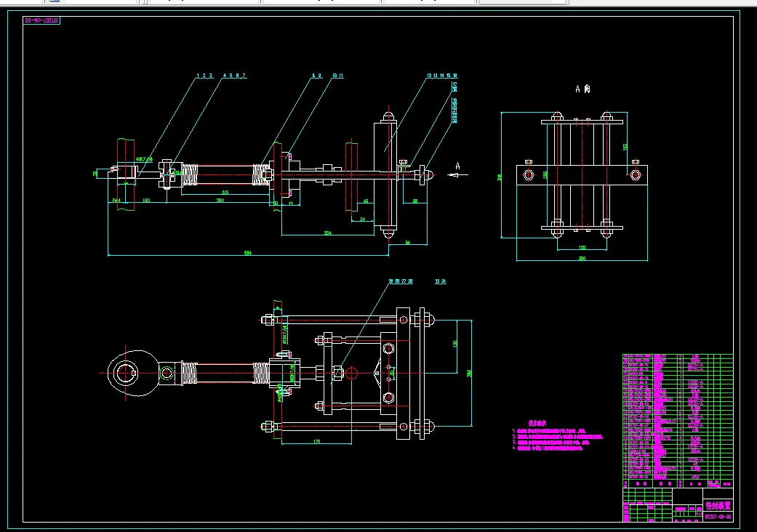Click the 94 dimension text
The width and height of the screenshot is (757, 532).
click(407, 243)
